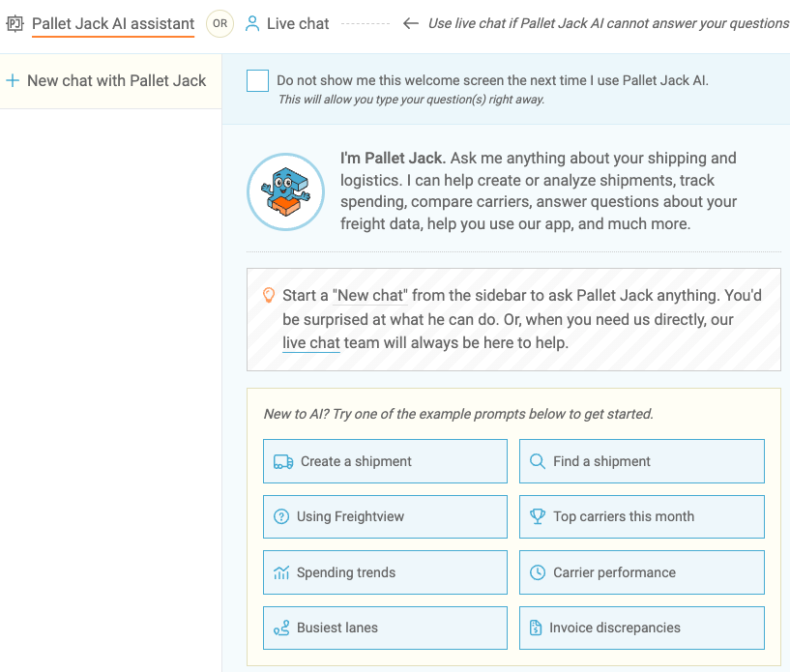Select the Pallet Jack AI assistant tab
Screen dimensions: 790x672
[113, 24]
